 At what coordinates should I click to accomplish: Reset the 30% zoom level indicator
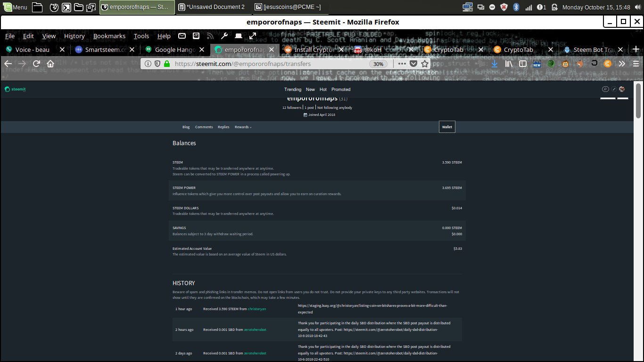click(x=378, y=64)
